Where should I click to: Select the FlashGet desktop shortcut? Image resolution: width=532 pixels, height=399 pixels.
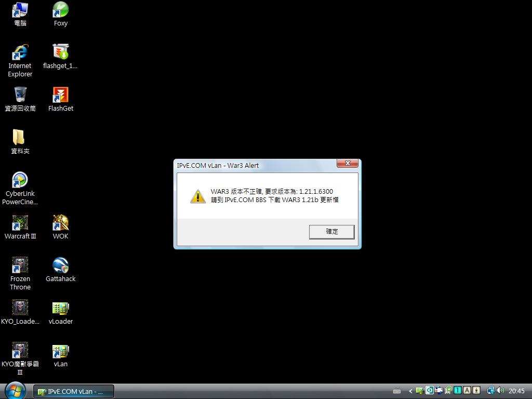tap(60, 99)
